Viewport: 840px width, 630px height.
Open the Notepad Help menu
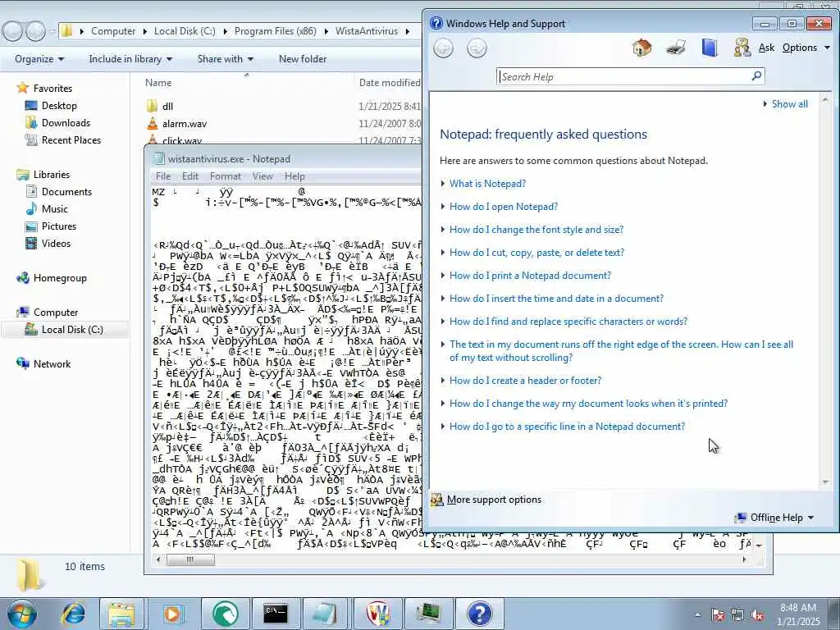point(294,176)
